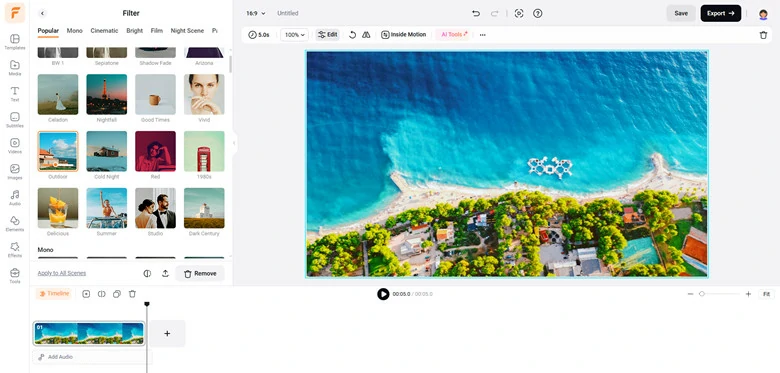Click the Save button
Viewport: 780px width, 373px height.
pos(681,13)
